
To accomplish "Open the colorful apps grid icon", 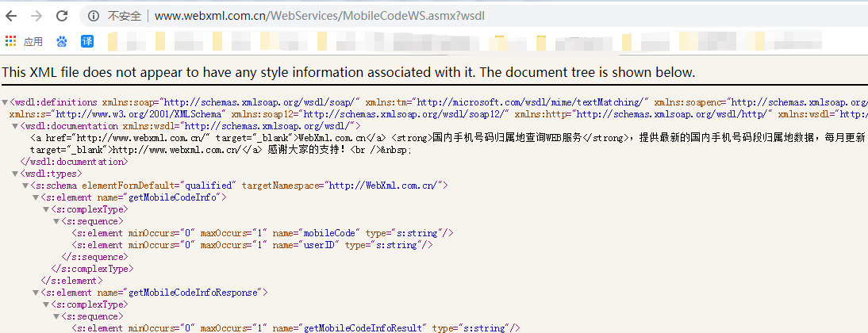I will [10, 41].
